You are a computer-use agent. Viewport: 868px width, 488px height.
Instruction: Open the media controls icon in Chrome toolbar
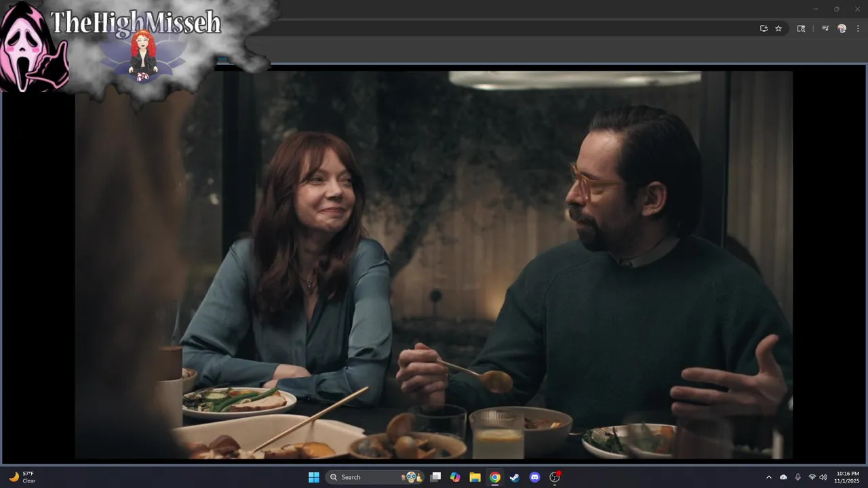pyautogui.click(x=825, y=28)
